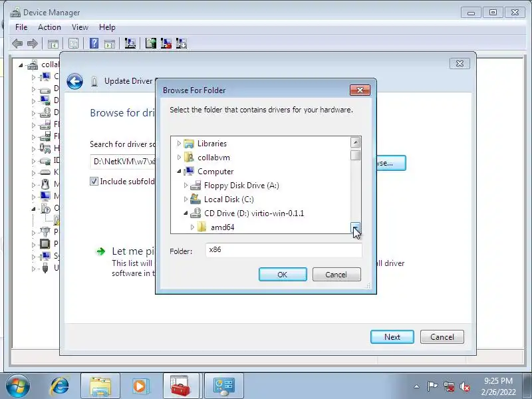Click the Action Center flag tray icon
The height and width of the screenshot is (399, 532).
(432, 386)
